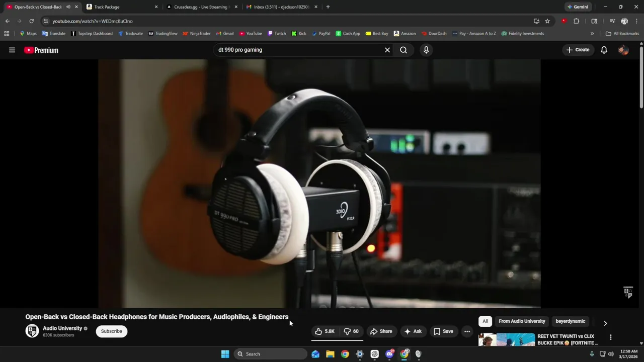644x362 pixels.
Task: Open Chrome media controls icon
Action: click(x=612, y=21)
